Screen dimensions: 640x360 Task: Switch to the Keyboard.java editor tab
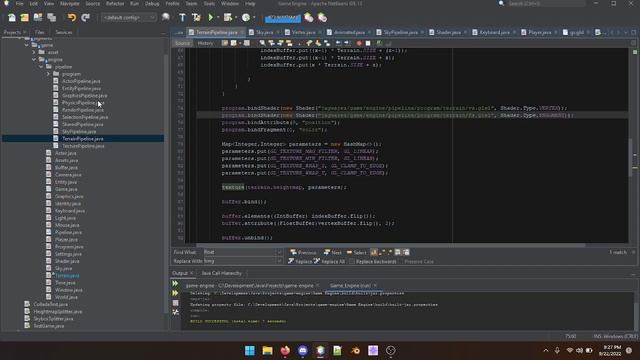point(494,32)
